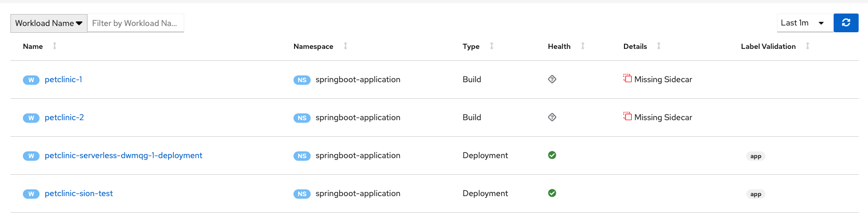868x219 pixels.
Task: Click the Health column header
Action: [x=559, y=46]
